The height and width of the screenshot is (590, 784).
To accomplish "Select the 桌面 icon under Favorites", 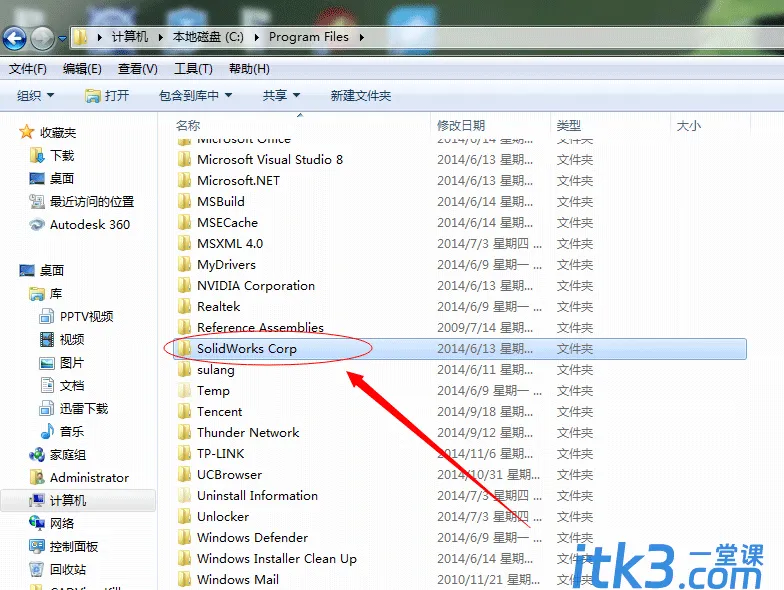I will point(37,178).
